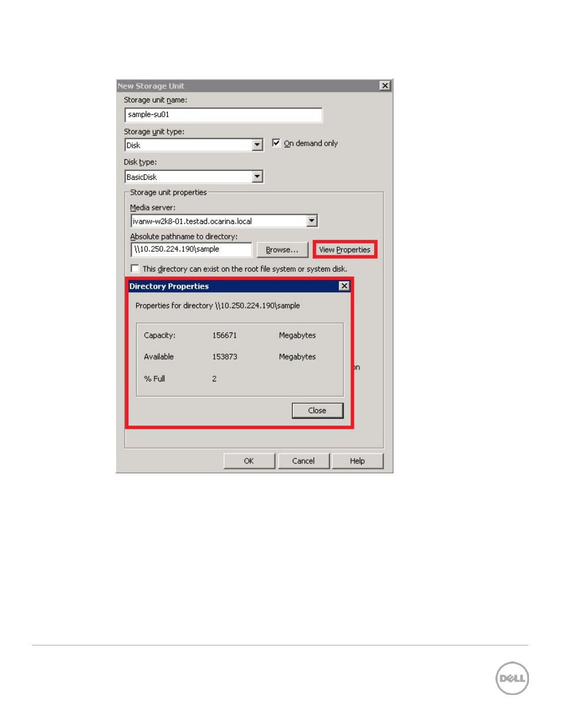The image size is (562, 728).
Task: Open Help for New Storage Unit
Action: click(358, 461)
